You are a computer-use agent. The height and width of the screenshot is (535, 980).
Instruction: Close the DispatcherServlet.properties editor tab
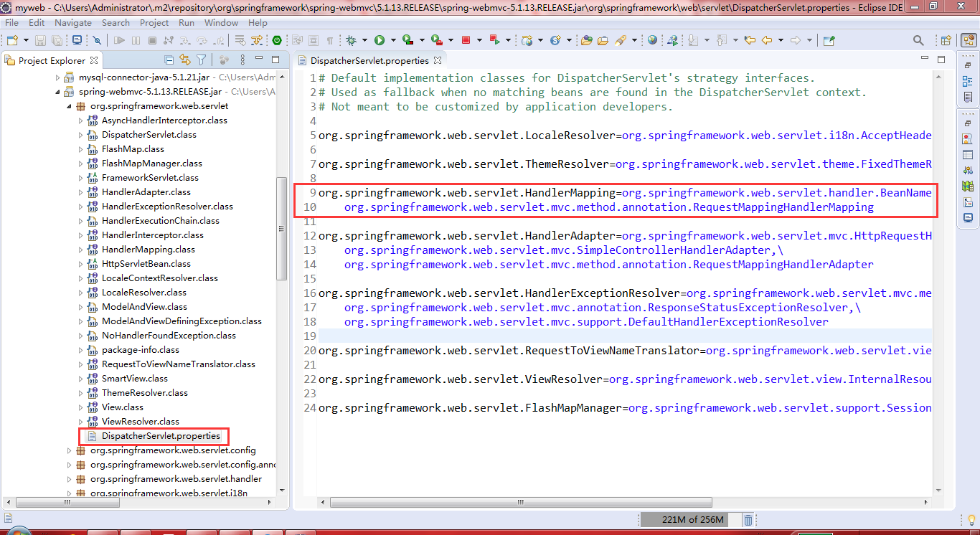pos(438,60)
